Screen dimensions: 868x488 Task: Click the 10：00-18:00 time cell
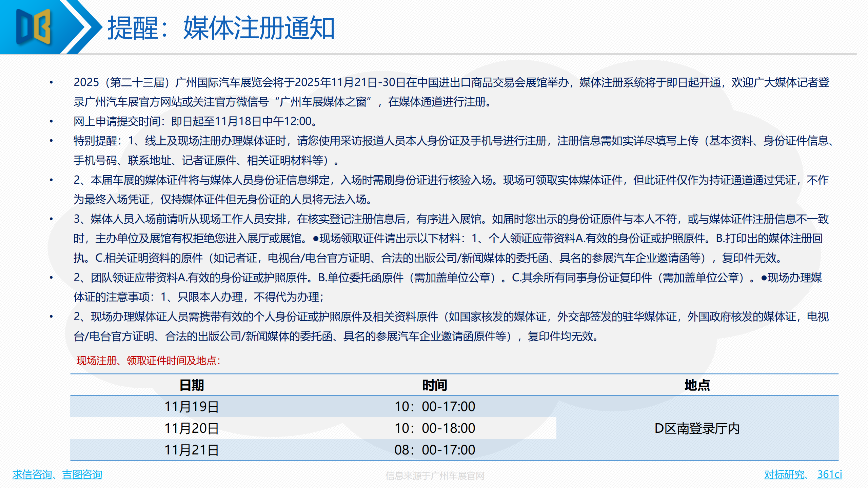435,428
